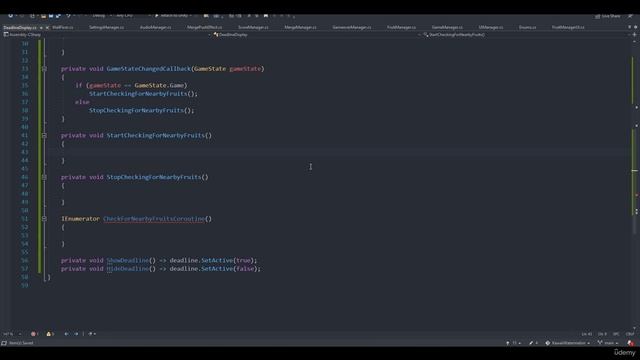640x360 pixels.
Task: Click the Live Share button
Action: coord(608,16)
